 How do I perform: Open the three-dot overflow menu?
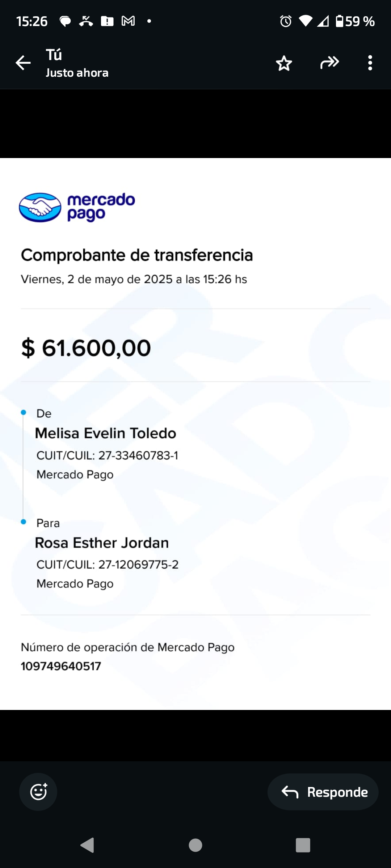point(370,63)
